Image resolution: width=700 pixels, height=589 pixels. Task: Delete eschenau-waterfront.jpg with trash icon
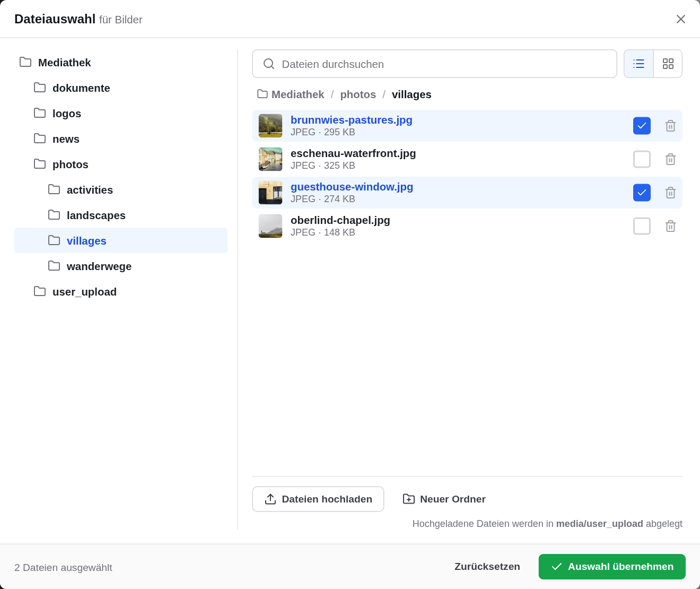[x=670, y=159]
